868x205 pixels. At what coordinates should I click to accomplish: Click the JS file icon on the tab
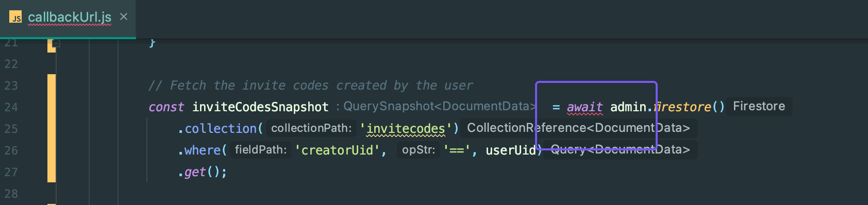pyautogui.click(x=15, y=17)
